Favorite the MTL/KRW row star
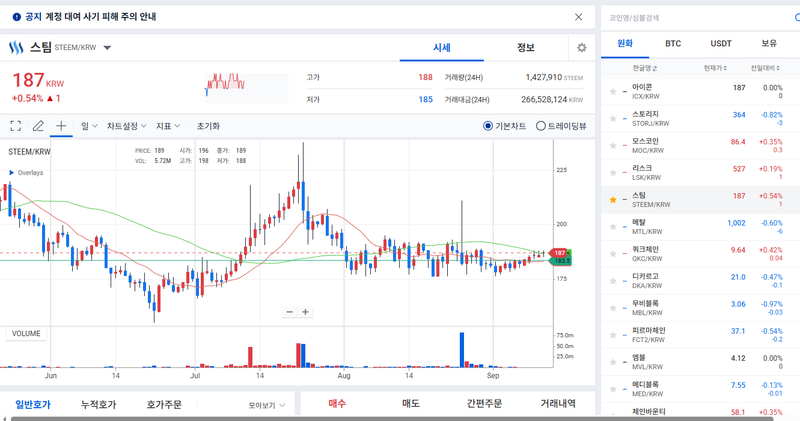Screen dimensions: 800x421 [613, 227]
